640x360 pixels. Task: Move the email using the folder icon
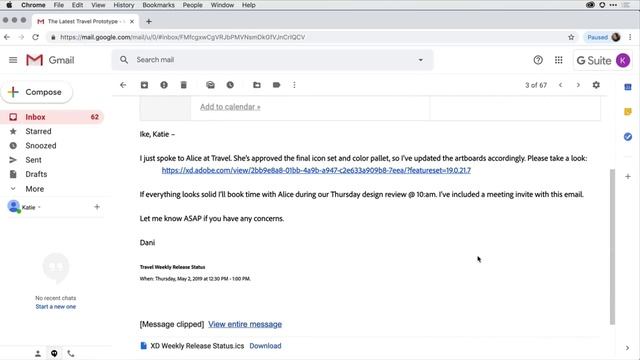[257, 85]
